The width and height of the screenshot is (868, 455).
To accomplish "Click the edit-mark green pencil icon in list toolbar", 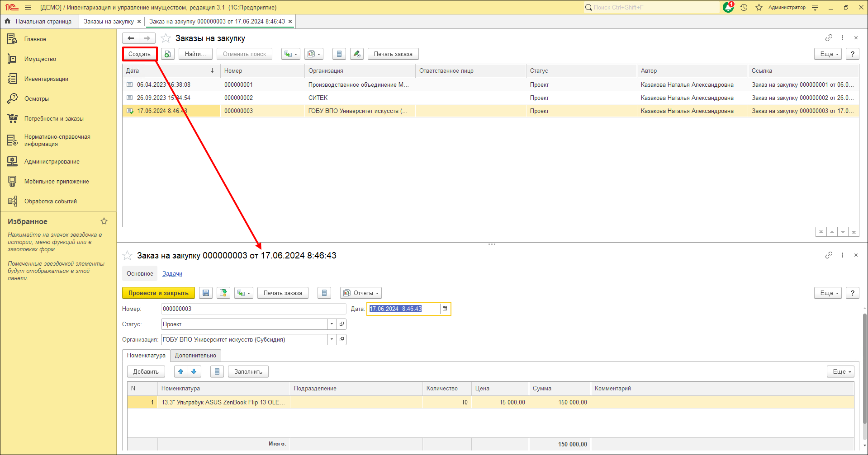I will coord(357,54).
